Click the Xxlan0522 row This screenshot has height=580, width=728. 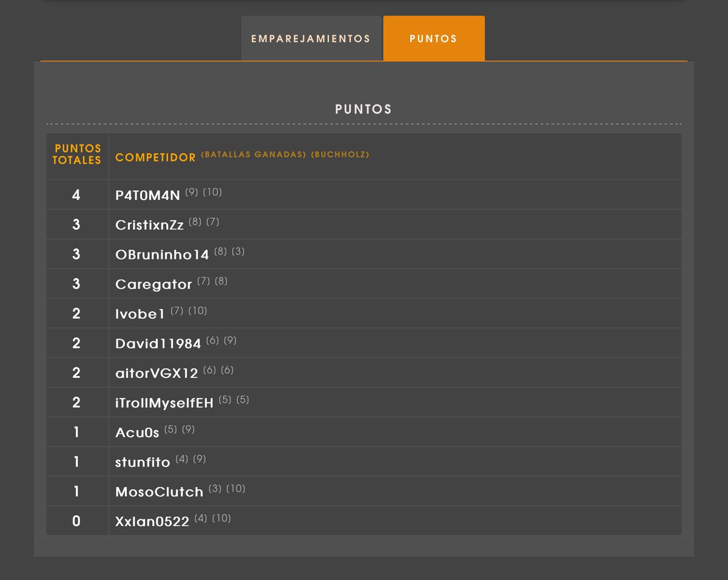(151, 521)
